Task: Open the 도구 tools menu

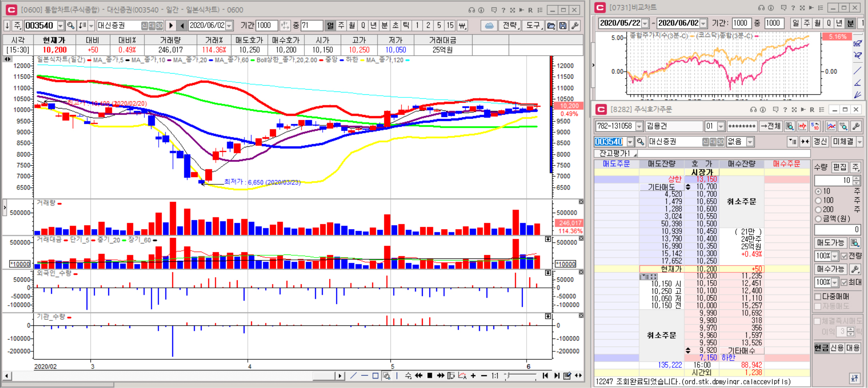Action: click(533, 26)
